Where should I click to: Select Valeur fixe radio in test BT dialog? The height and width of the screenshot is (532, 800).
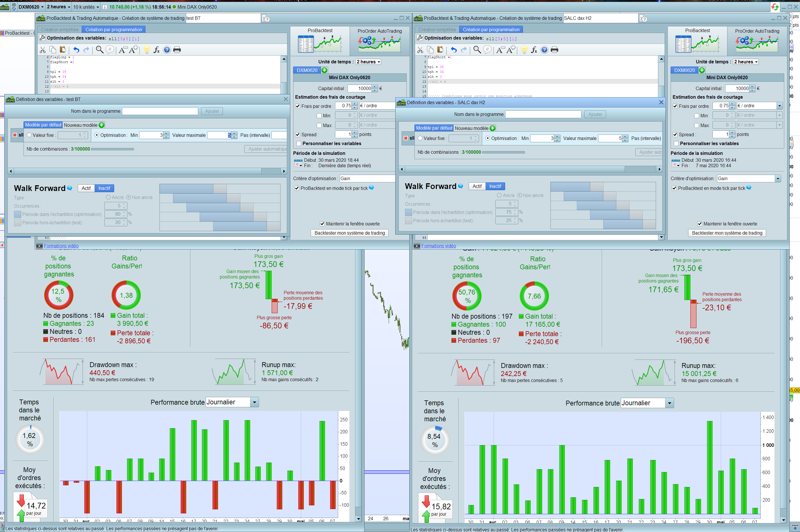coord(29,135)
